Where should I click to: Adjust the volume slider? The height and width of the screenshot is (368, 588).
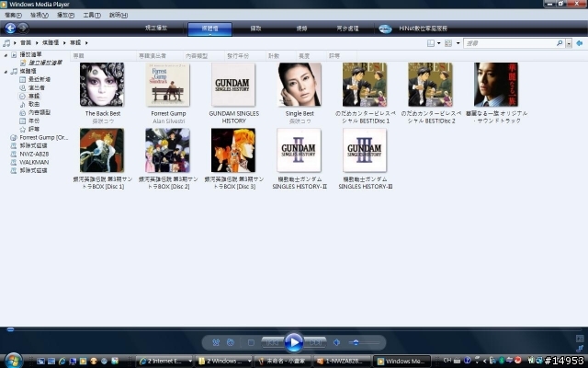[x=364, y=342]
